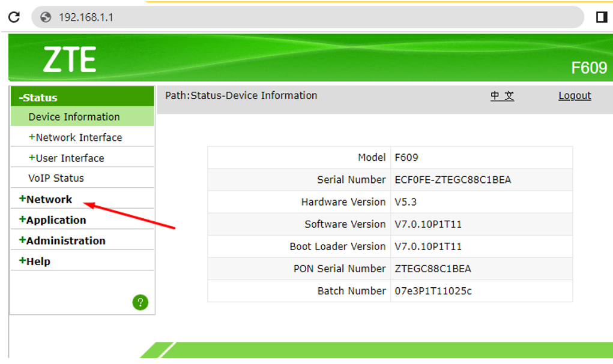Expand the Application menu section
The image size is (613, 364).
click(x=53, y=219)
